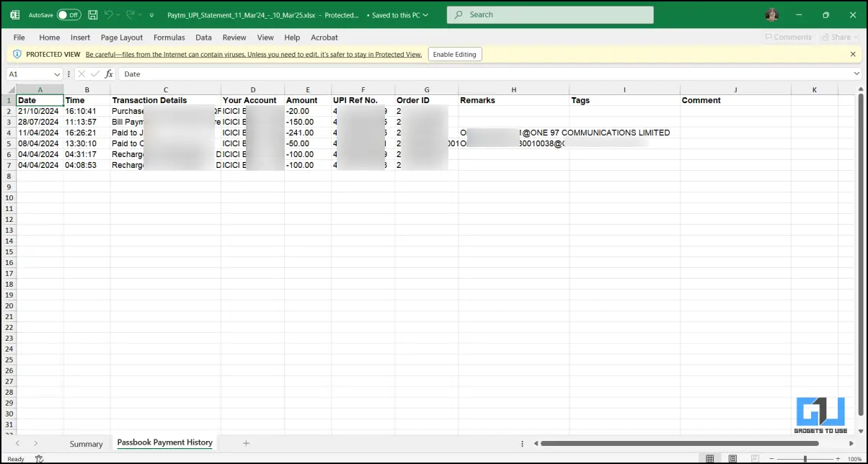Click the Select All corner triangle

(9, 89)
